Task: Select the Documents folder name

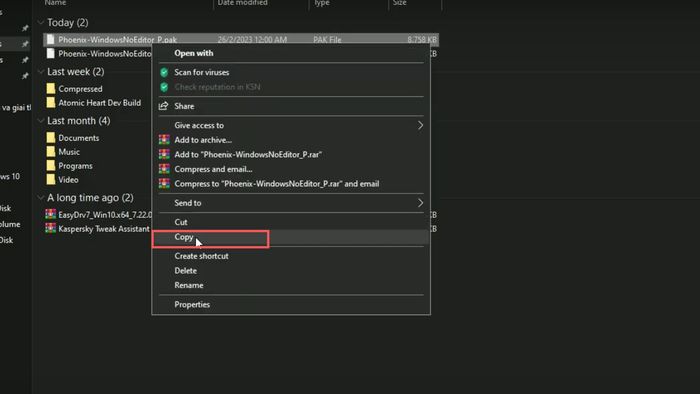Action: coord(79,138)
